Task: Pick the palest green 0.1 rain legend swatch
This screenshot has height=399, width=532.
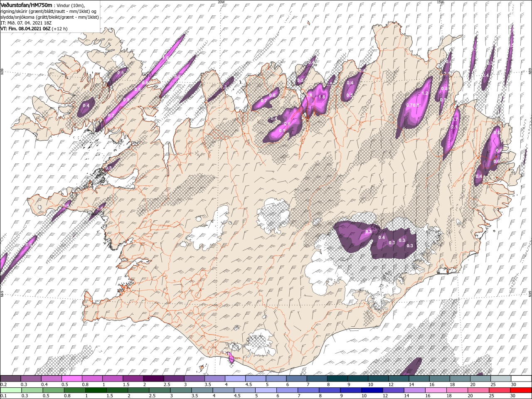Action: tap(11, 390)
